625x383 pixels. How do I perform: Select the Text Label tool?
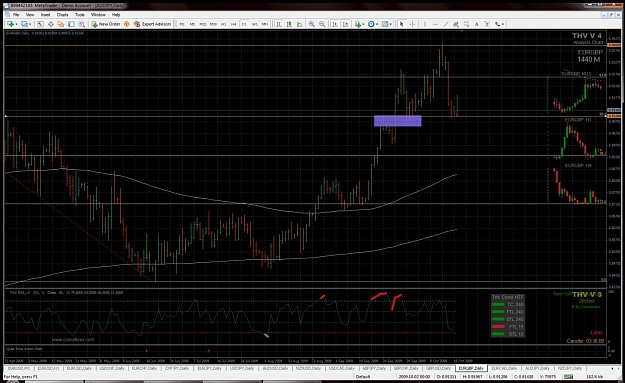click(x=487, y=24)
